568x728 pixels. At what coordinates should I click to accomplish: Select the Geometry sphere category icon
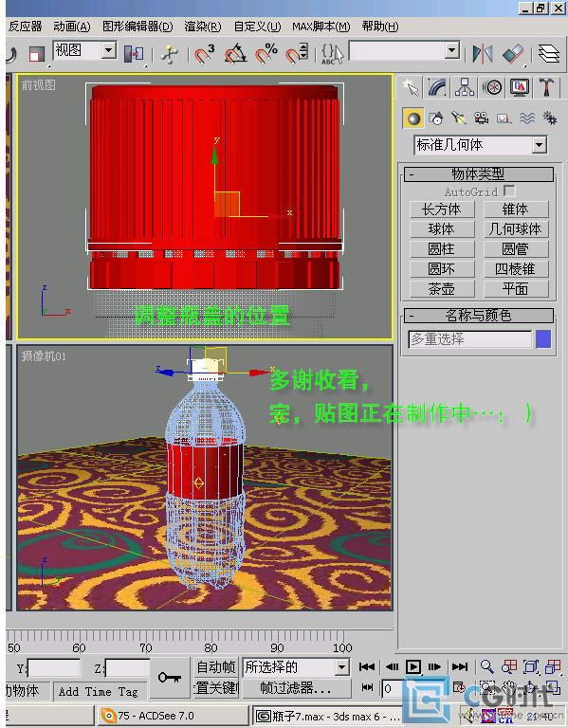click(x=412, y=118)
